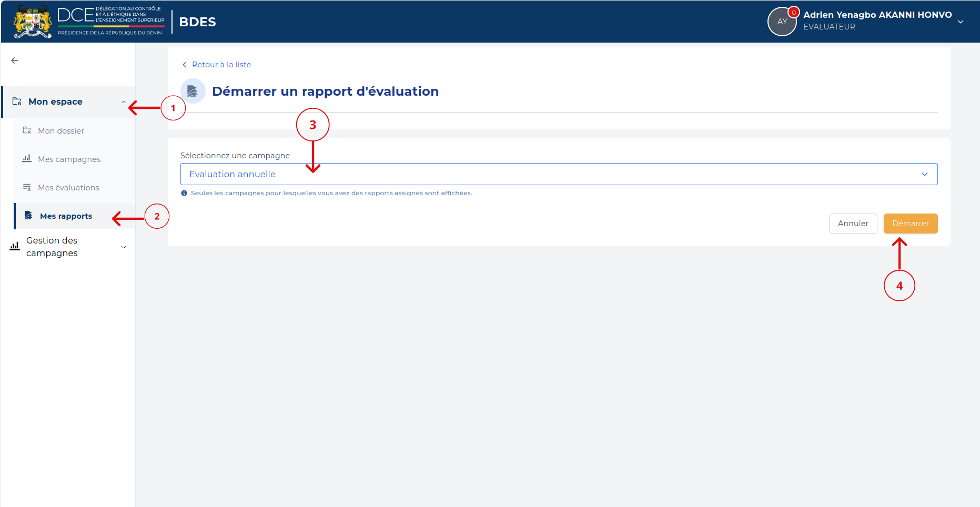Click the Mes campagnes chart icon

[x=27, y=158]
